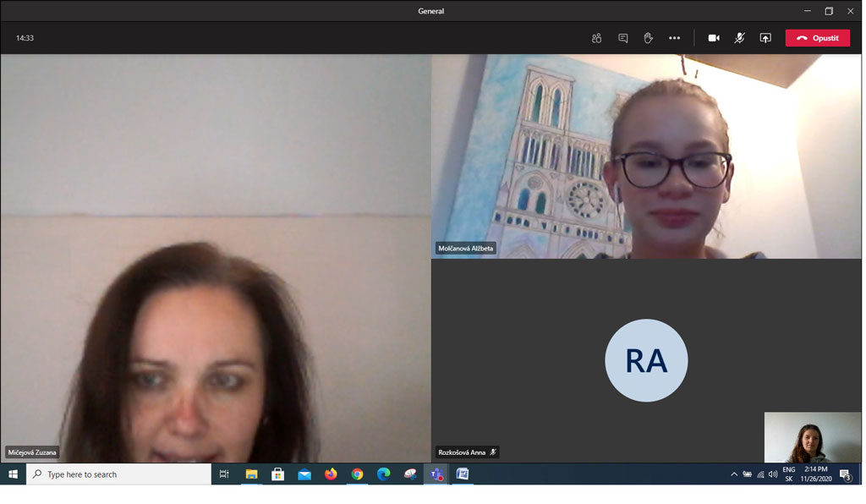Show participants panel in meeting toolbar
Screen dimensions: 866x504
[596, 38]
